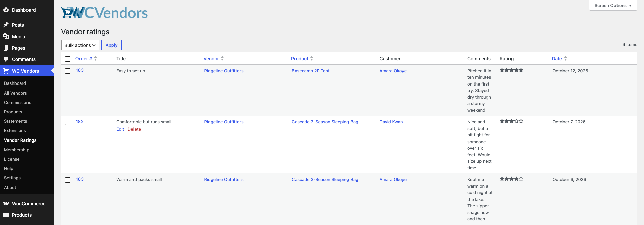Open Amara Okoye link in Basecamp 2P Tent row

393,71
